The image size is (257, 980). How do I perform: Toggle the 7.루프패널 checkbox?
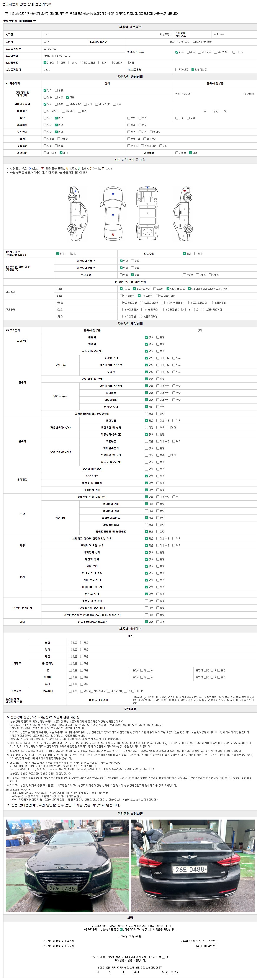(139, 296)
